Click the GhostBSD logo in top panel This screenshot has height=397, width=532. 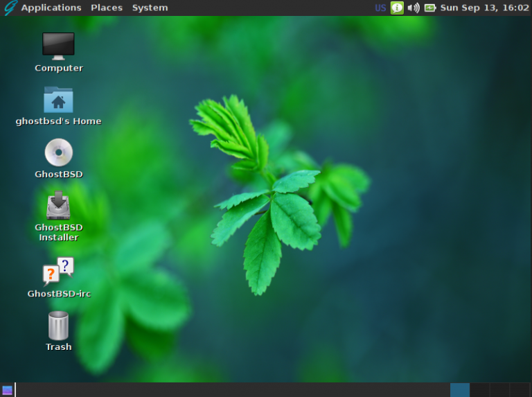click(10, 8)
